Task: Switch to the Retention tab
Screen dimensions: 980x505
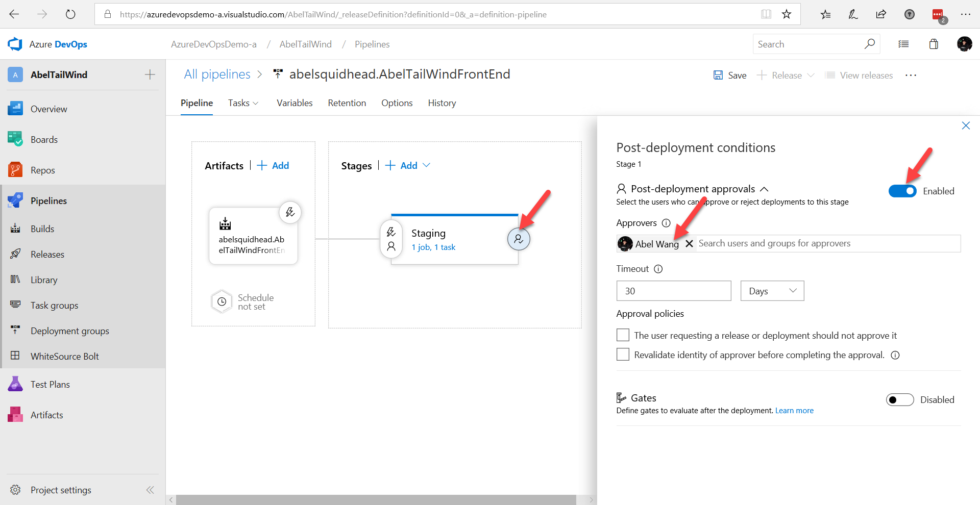Action: point(347,103)
